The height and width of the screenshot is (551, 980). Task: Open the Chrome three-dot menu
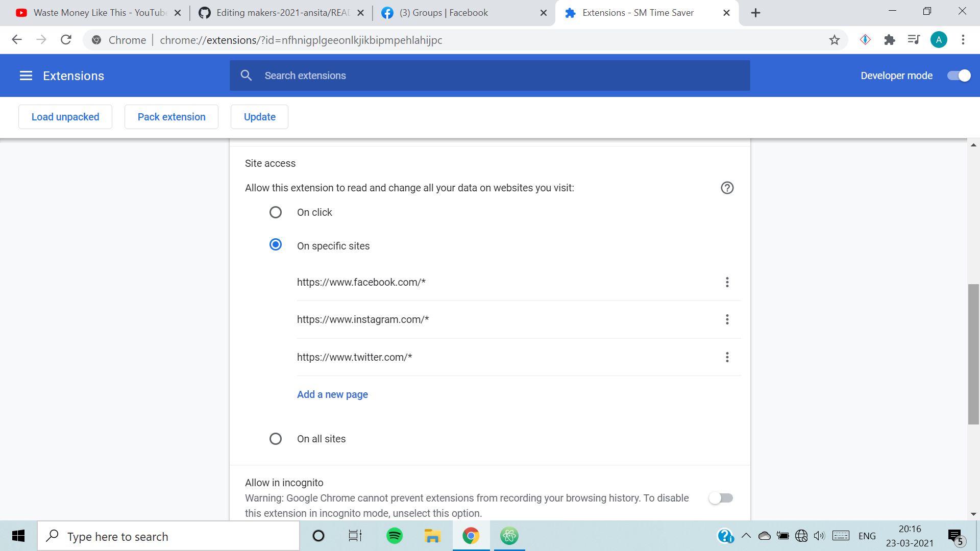click(963, 40)
